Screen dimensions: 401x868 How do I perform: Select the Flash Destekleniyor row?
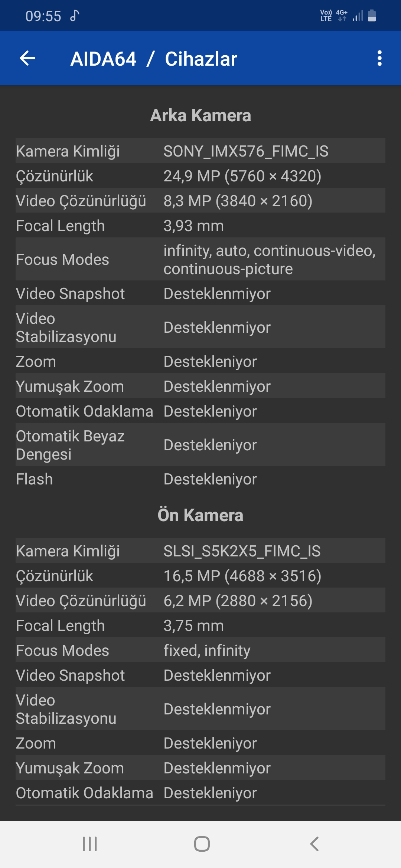pos(200,479)
